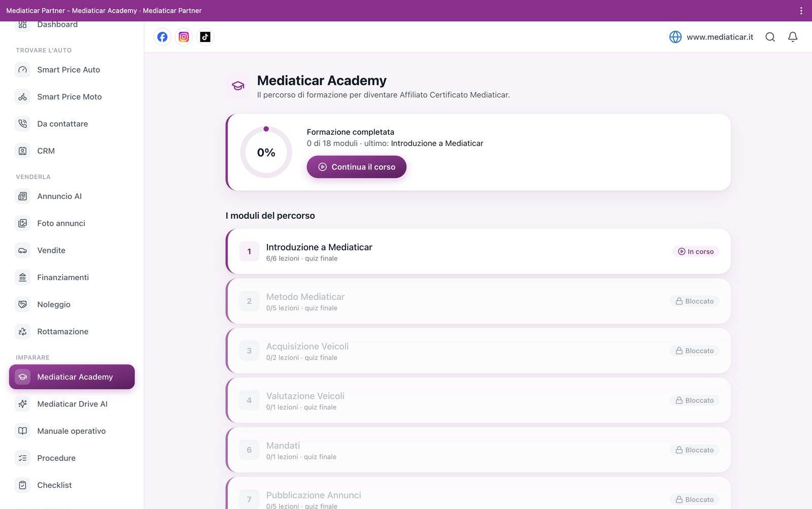
Task: Click the search magnifier icon
Action: (x=770, y=37)
